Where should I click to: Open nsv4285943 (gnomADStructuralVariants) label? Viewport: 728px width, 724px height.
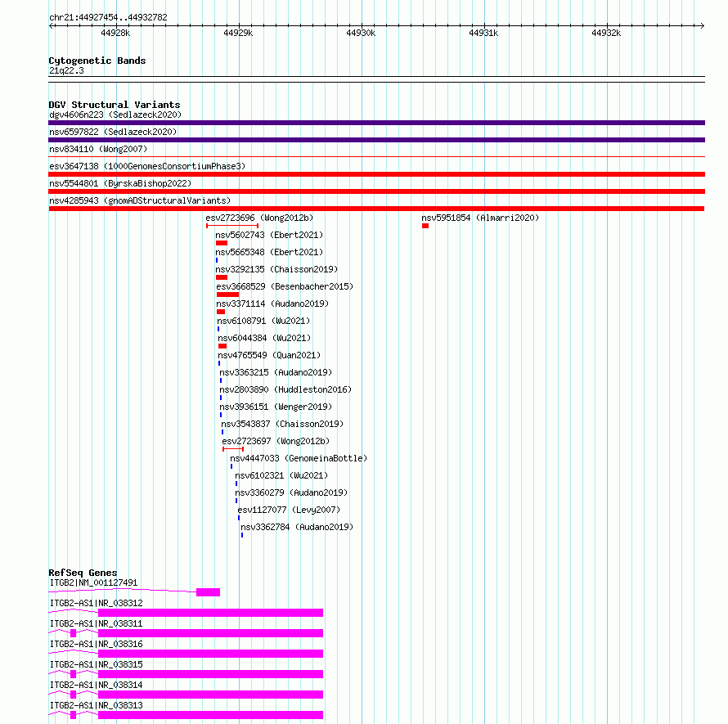(140, 200)
